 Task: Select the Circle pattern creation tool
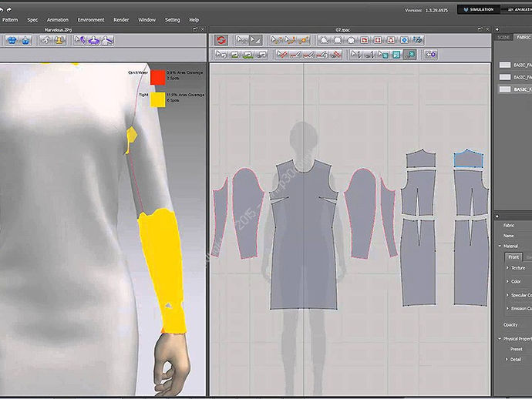[x=351, y=40]
